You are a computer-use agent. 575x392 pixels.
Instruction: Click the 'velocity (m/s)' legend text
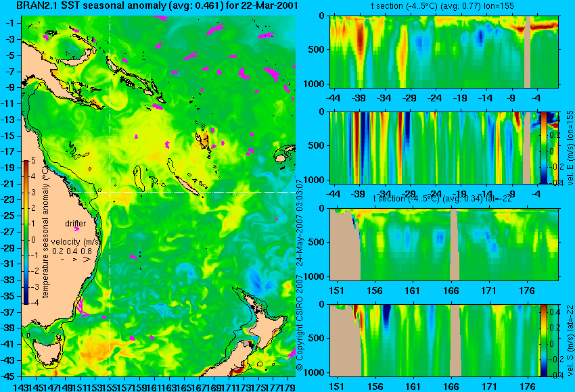click(x=75, y=242)
